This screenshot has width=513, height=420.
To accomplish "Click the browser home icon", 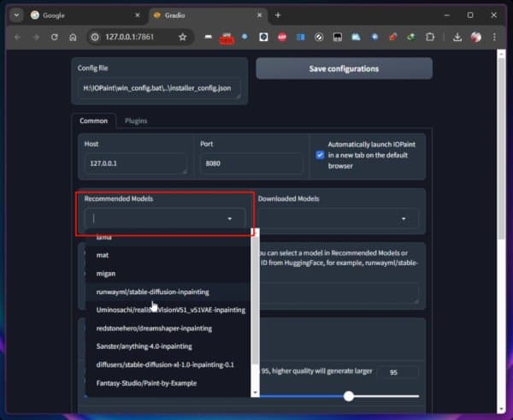I will tap(74, 37).
